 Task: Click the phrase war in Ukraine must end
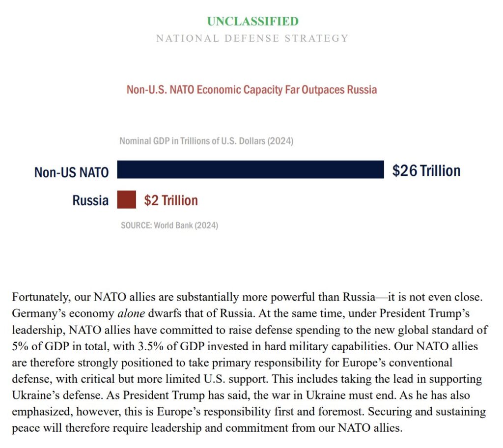332,395
